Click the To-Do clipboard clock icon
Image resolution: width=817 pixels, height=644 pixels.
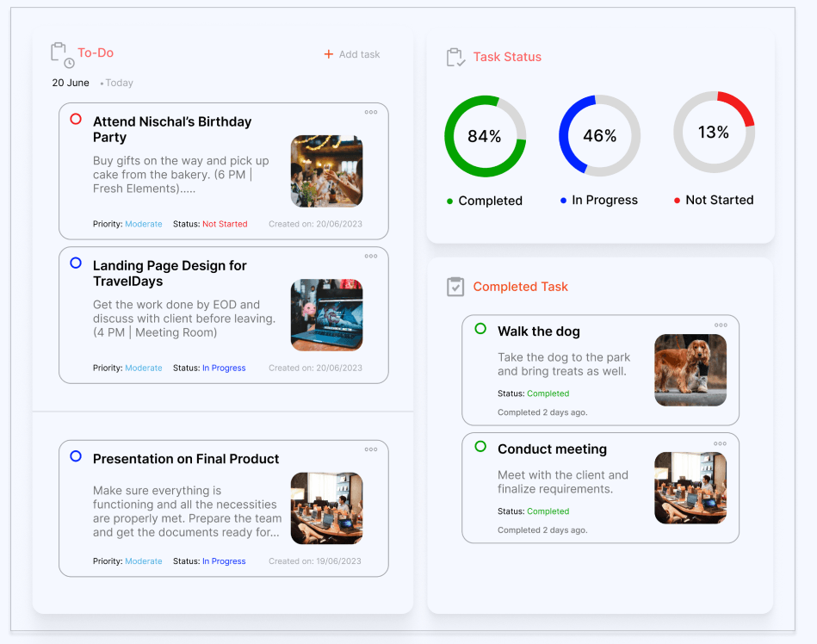62,55
